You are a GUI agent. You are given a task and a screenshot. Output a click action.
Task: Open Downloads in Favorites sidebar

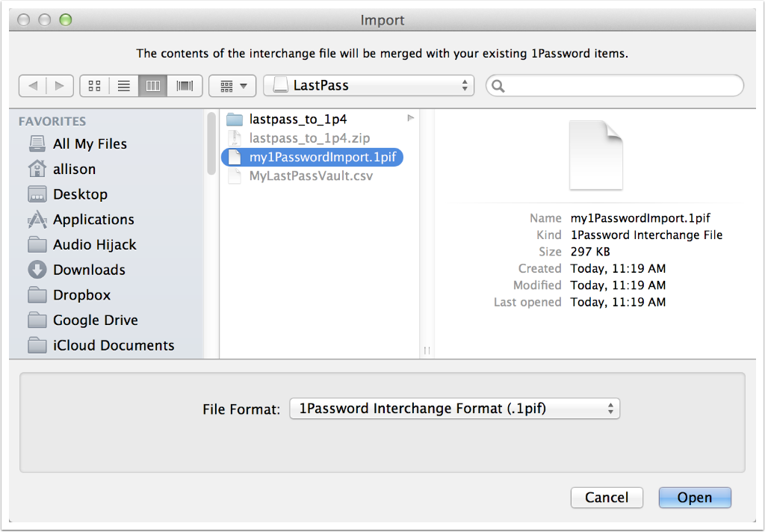[89, 270]
